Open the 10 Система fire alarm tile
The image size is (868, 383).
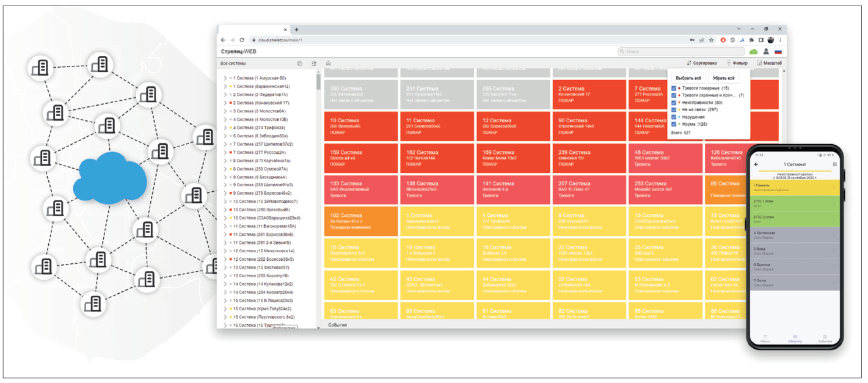360,126
